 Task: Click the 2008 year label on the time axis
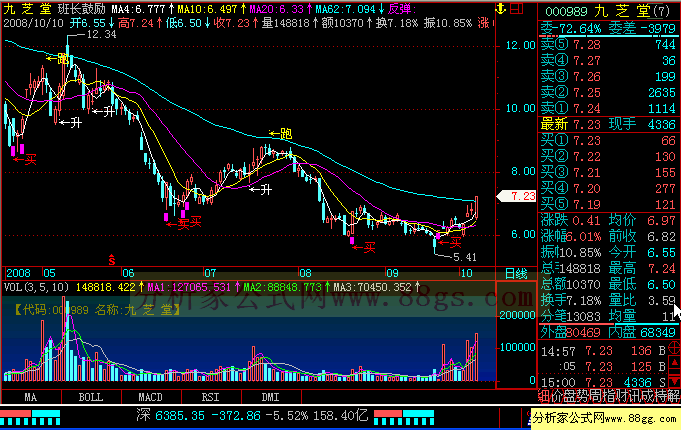tap(19, 273)
